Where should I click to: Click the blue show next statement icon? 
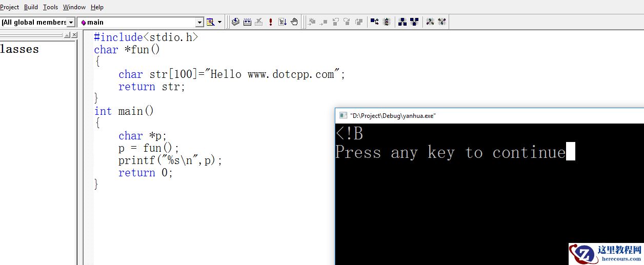(375, 22)
